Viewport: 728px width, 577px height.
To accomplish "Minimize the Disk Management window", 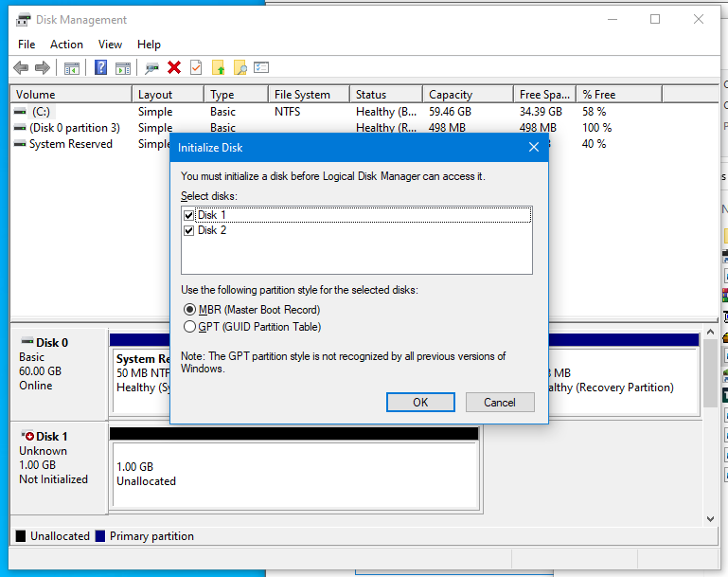I will click(x=613, y=20).
